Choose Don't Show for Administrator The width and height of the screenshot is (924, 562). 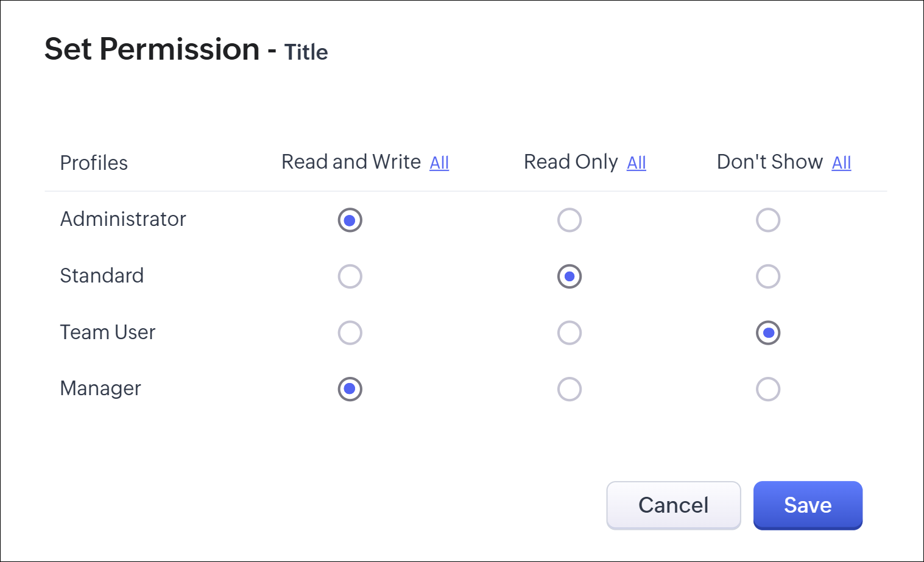tap(767, 220)
